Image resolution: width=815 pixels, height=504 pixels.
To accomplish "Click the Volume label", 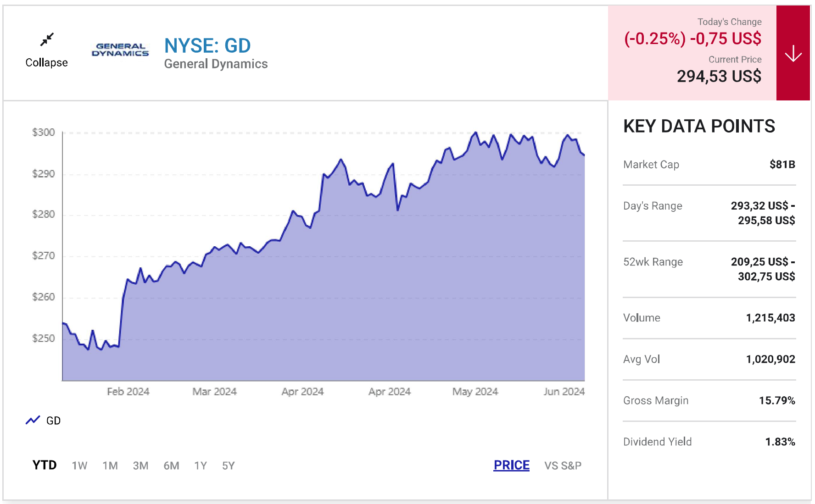I will tap(642, 318).
